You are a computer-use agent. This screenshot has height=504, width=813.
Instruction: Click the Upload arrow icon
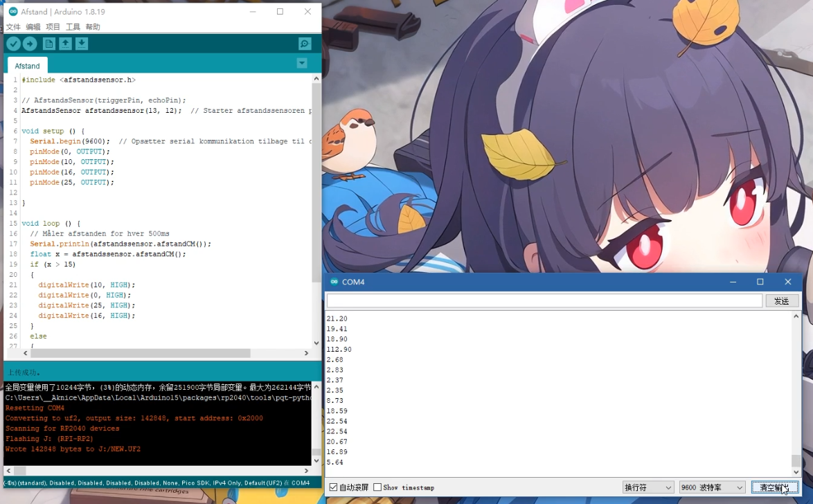[x=30, y=44]
